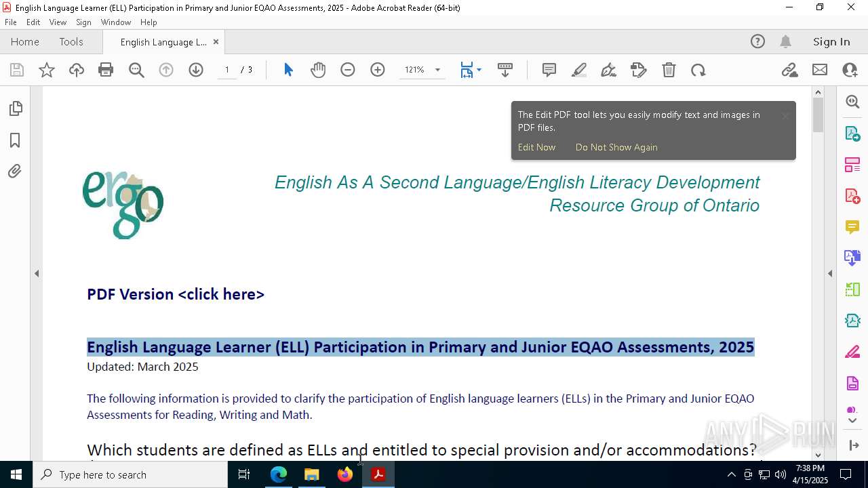The image size is (868, 488).
Task: Rotate the page with the rotate icon
Action: 698,70
